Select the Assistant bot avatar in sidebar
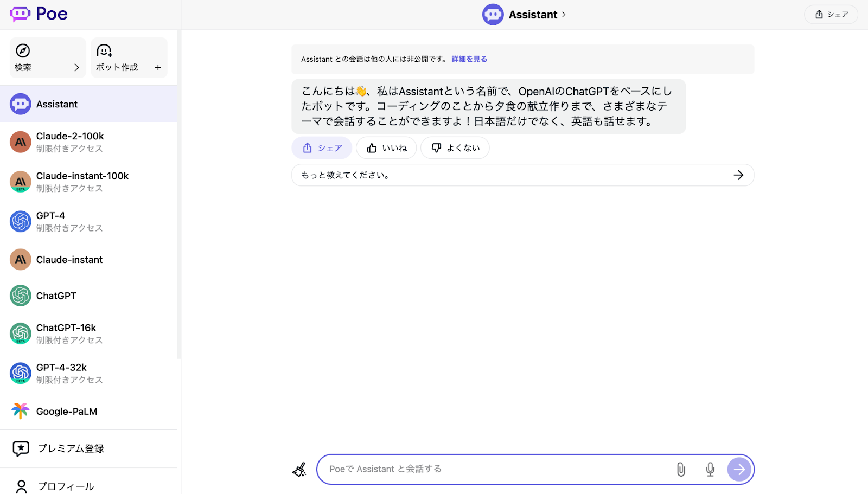 [21, 104]
